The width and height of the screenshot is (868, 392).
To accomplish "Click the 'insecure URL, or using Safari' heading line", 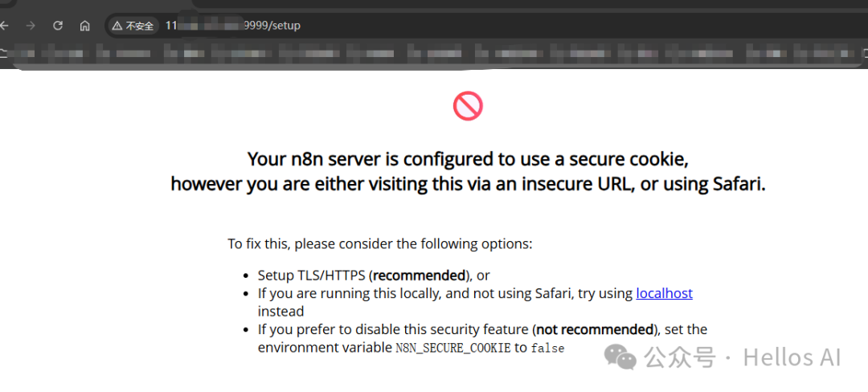I will [468, 184].
